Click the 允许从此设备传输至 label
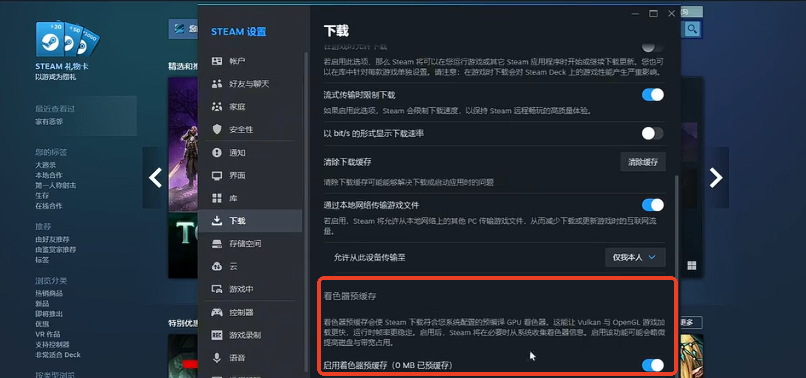This screenshot has width=806, height=378. click(x=369, y=257)
